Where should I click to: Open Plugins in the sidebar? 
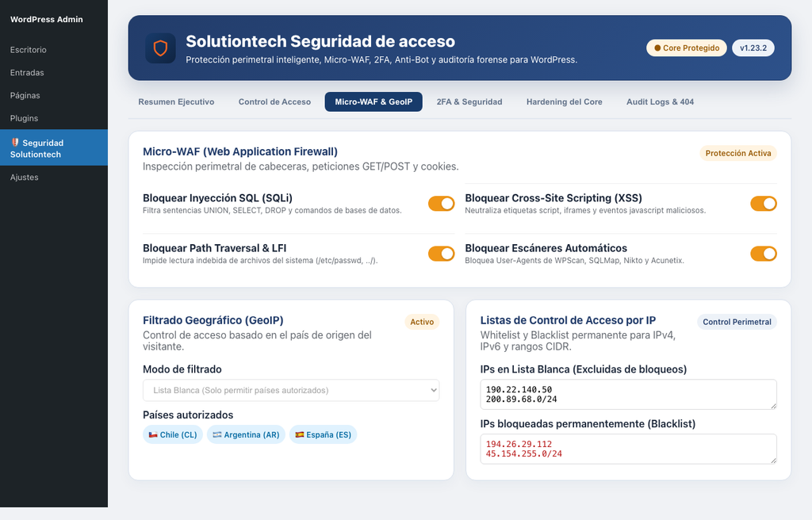coord(54,118)
